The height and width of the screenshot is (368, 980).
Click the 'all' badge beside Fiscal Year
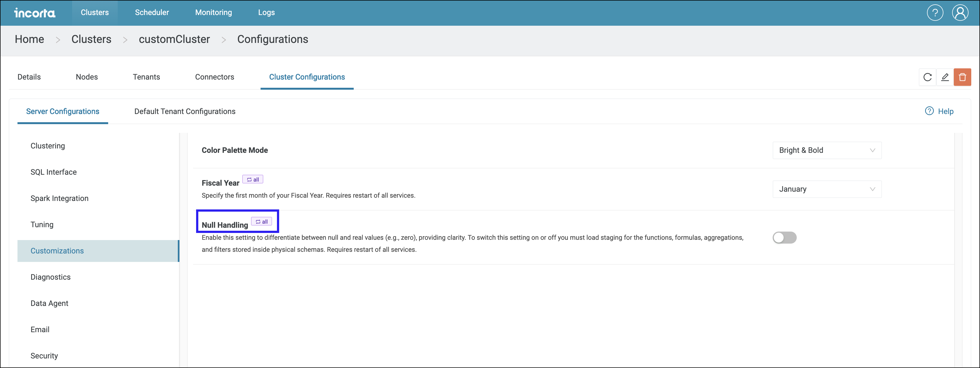pyautogui.click(x=253, y=179)
